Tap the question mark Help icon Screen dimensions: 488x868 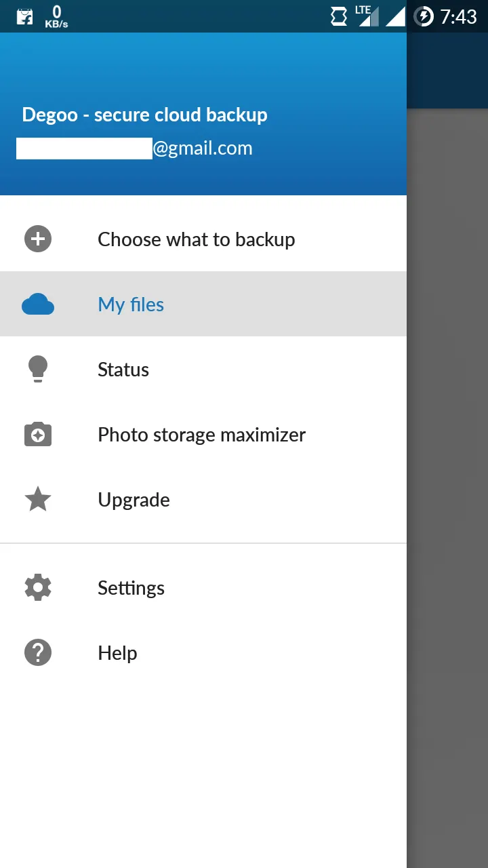(x=38, y=652)
